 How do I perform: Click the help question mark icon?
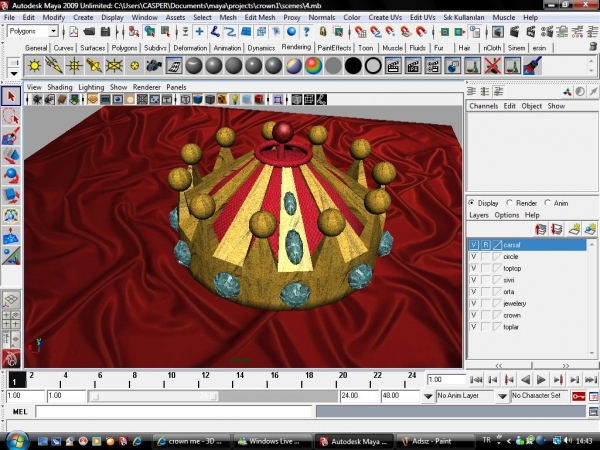[x=307, y=31]
